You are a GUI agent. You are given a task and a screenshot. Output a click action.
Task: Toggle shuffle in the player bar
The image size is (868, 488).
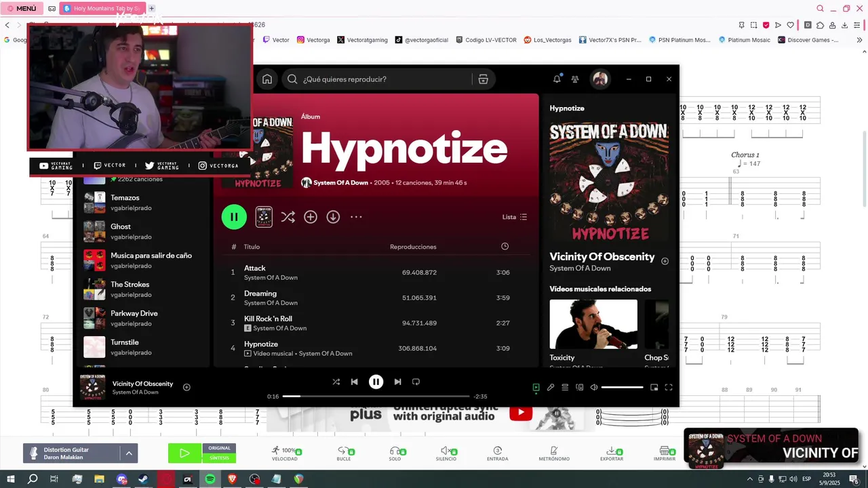click(336, 382)
